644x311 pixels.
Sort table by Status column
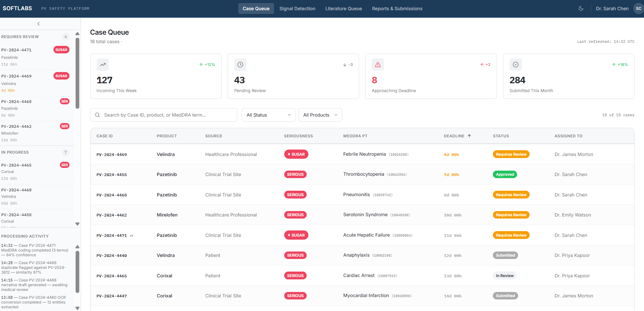coord(501,136)
